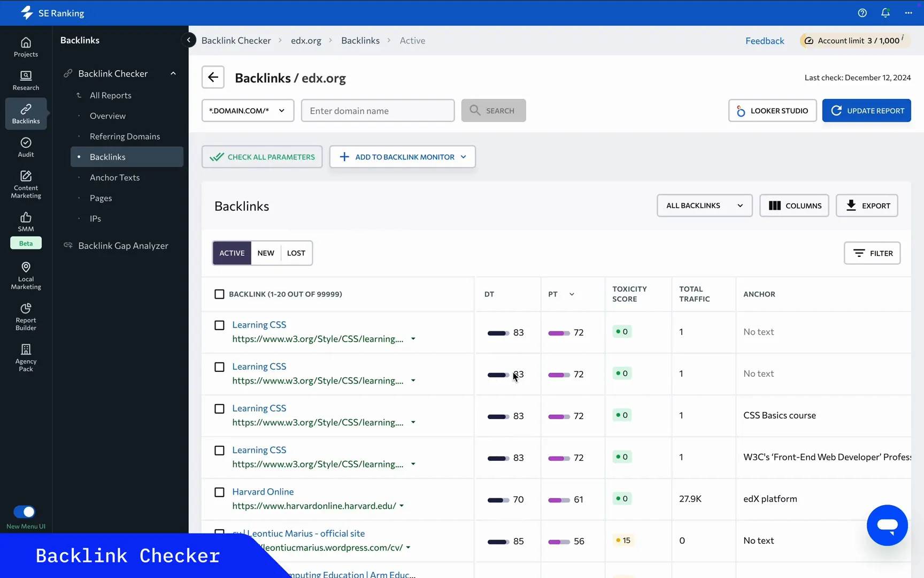
Task: Open the Projects section in sidebar
Action: coord(25,48)
